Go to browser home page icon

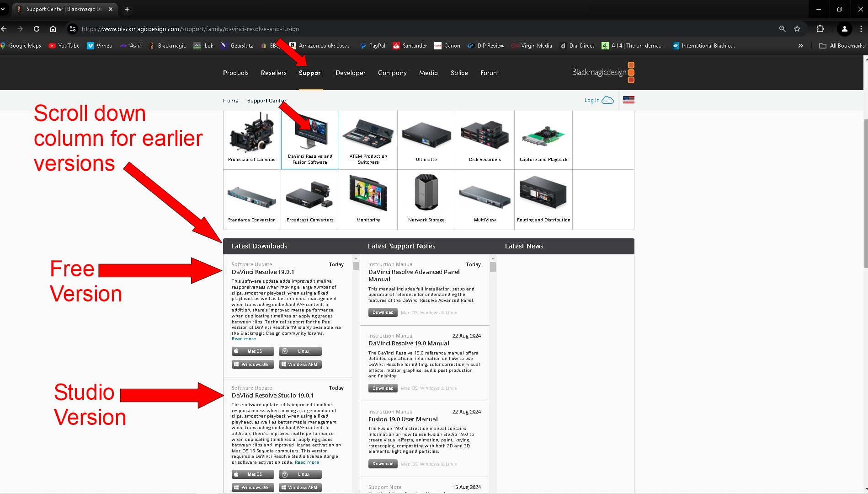53,29
